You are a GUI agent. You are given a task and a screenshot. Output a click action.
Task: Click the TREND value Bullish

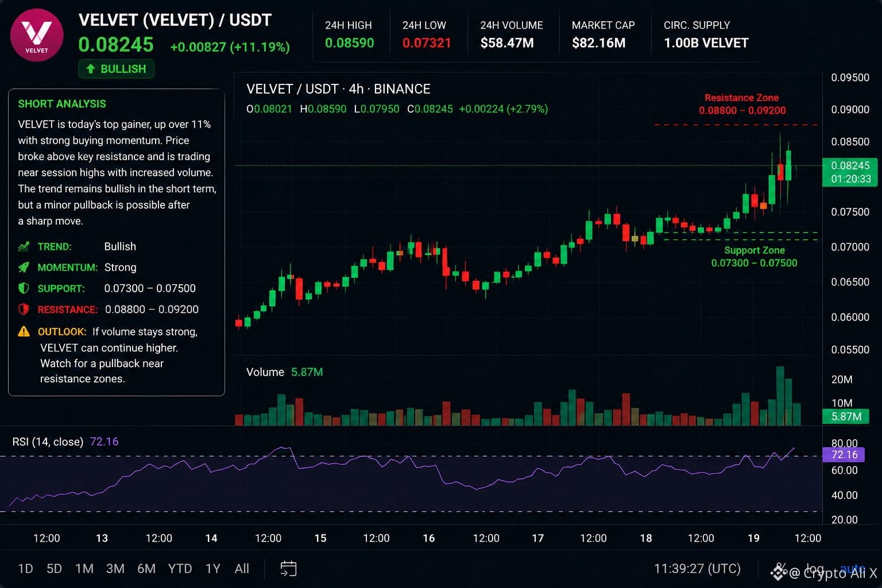click(120, 246)
